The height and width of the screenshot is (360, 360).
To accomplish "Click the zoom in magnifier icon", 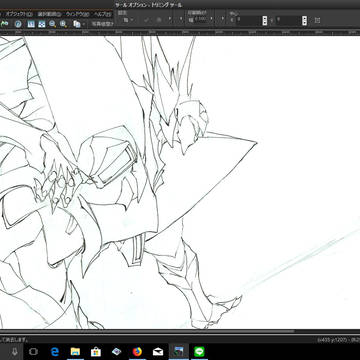I will pos(63,24).
